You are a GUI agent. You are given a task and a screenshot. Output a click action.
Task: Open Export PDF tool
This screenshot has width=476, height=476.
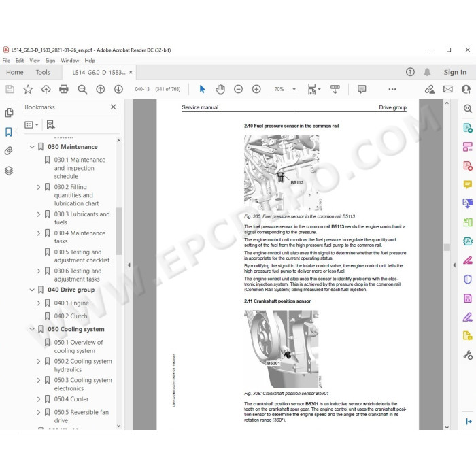468,128
